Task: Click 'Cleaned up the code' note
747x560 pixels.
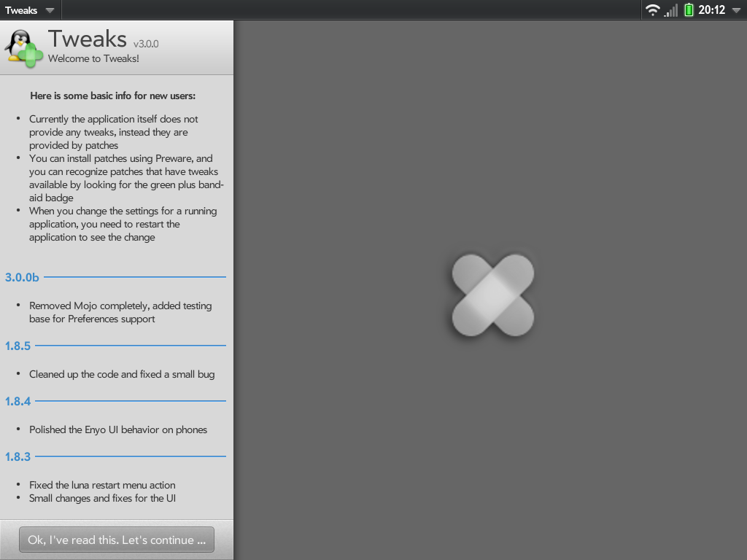Action: [122, 374]
